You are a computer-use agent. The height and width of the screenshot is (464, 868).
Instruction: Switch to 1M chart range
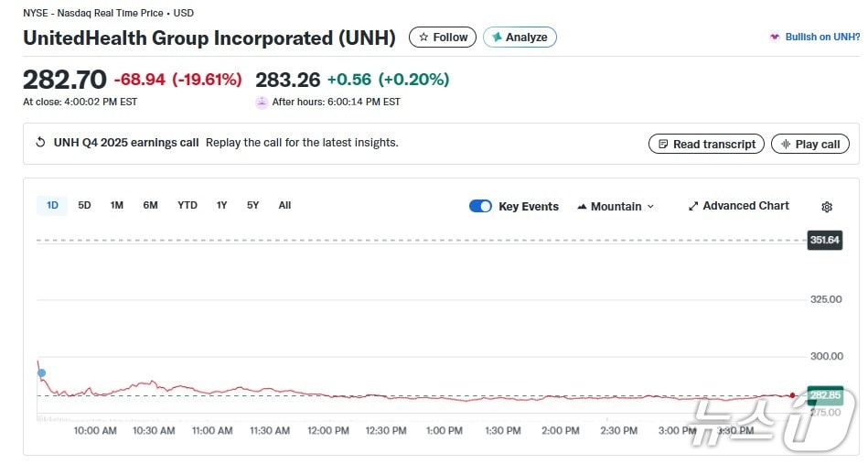click(116, 205)
